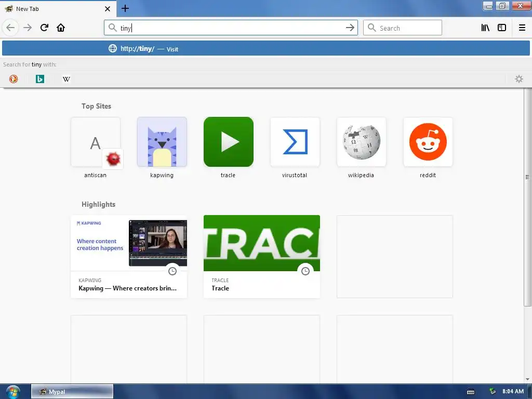Open search settings gear icon
The height and width of the screenshot is (399, 532).
coord(519,79)
